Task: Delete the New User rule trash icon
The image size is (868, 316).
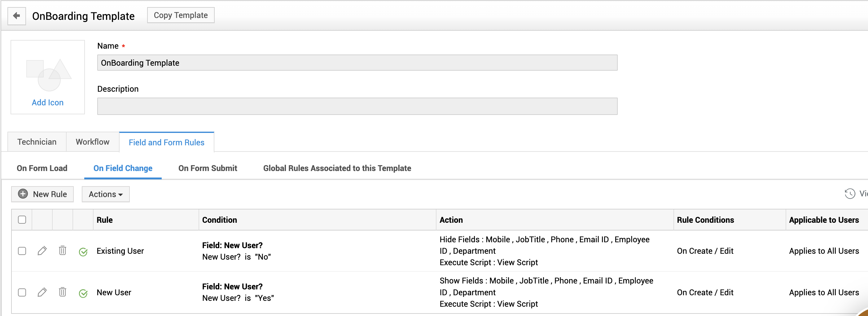Action: pyautogui.click(x=62, y=292)
